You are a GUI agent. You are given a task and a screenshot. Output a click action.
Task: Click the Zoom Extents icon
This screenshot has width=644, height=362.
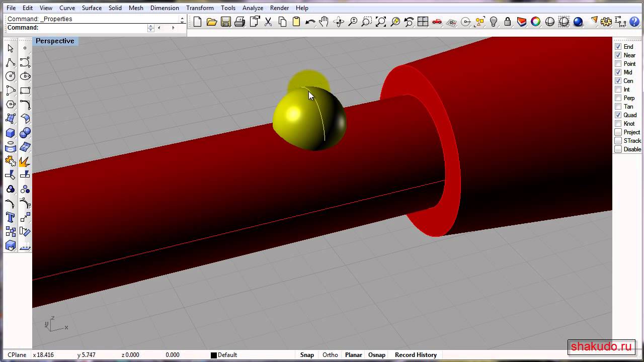(381, 22)
